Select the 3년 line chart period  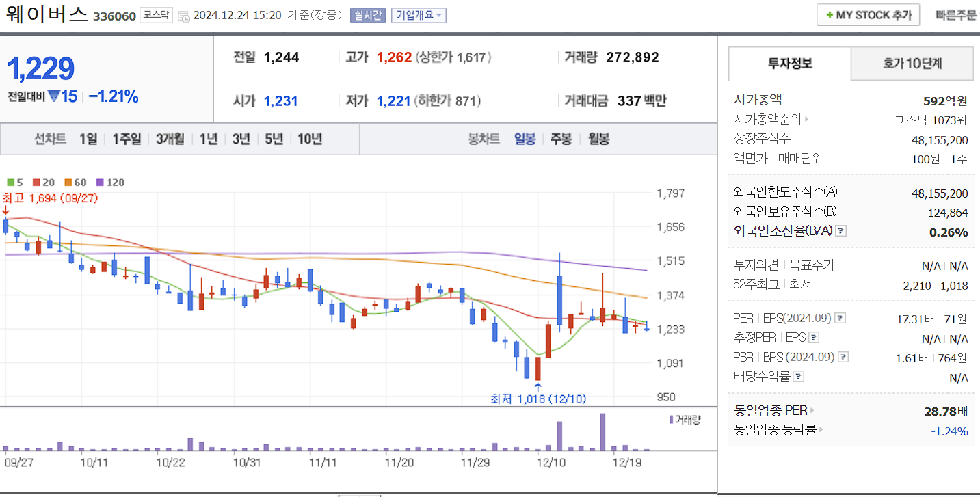pos(241,139)
